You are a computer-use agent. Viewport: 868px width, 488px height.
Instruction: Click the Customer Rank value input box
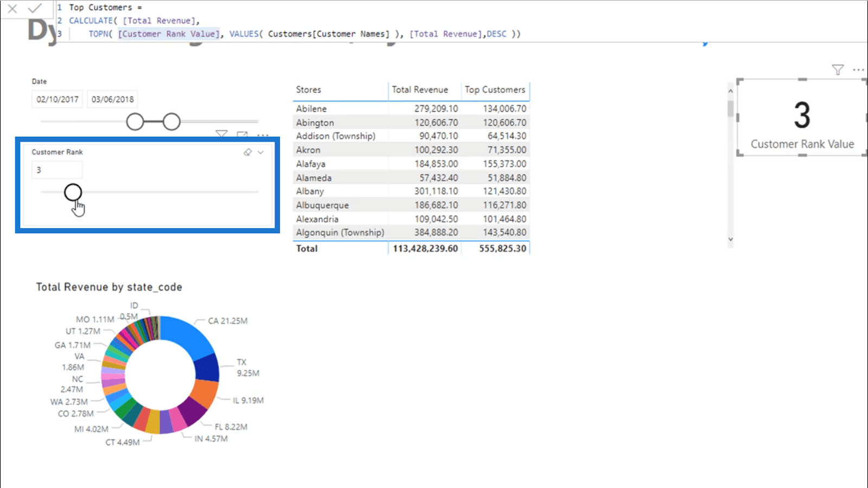click(x=57, y=170)
